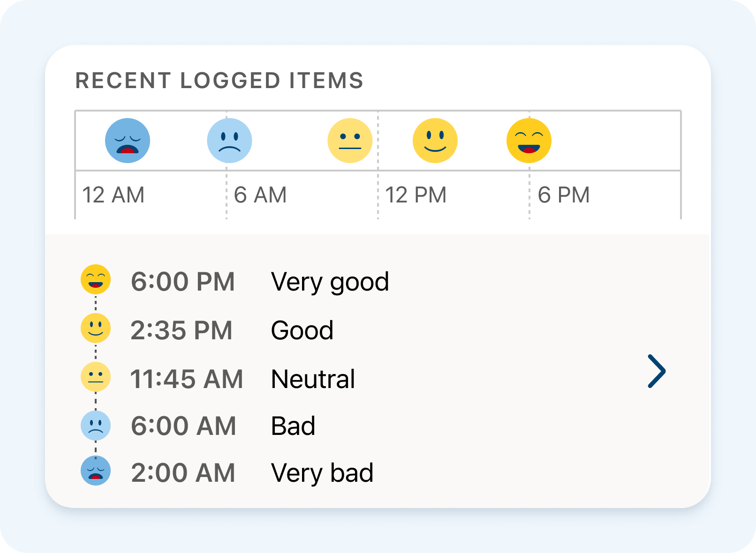
Task: Select the smiling good face on timeline
Action: click(x=435, y=141)
